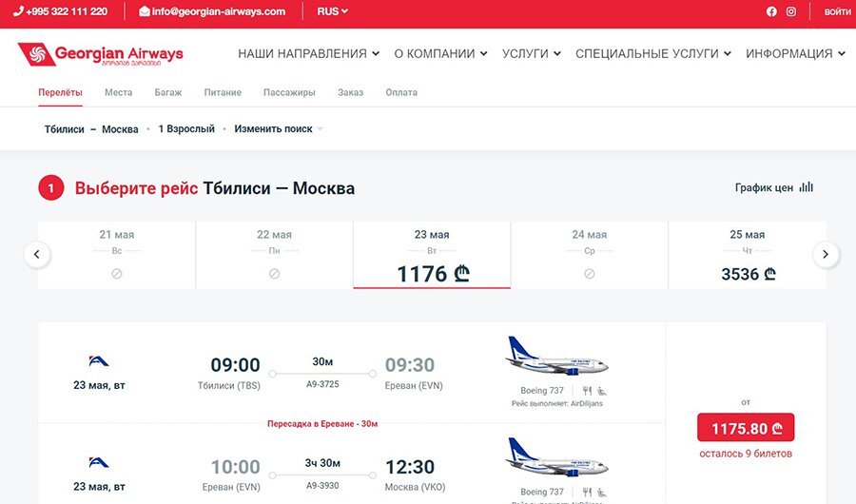Select the 1175.80 fare button
Viewport: 856px width, 504px height.
click(746, 428)
